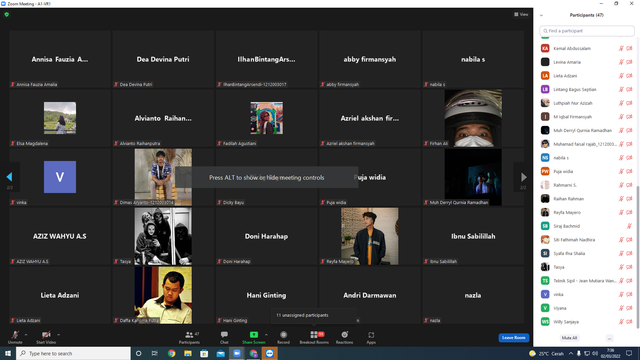Select the Dea Devina Putri tile
Screen dimensions: 640x360
163,59
